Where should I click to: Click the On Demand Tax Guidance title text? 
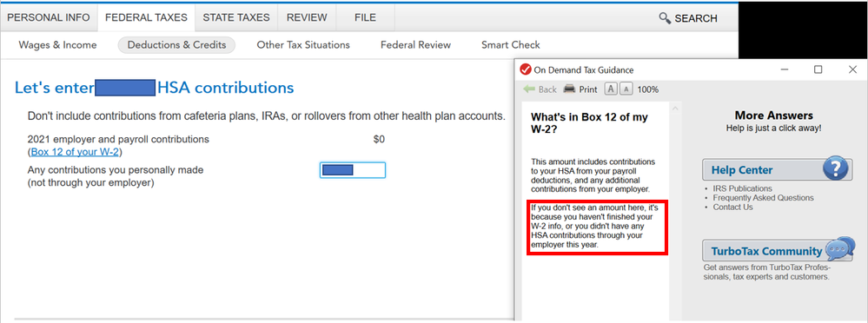pos(584,69)
